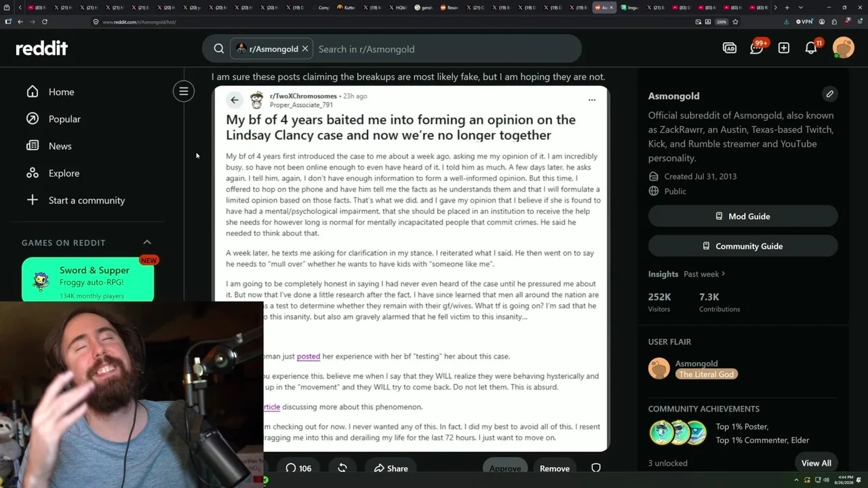
Task: Close the active Asmongold browser tab
Action: (612, 7)
